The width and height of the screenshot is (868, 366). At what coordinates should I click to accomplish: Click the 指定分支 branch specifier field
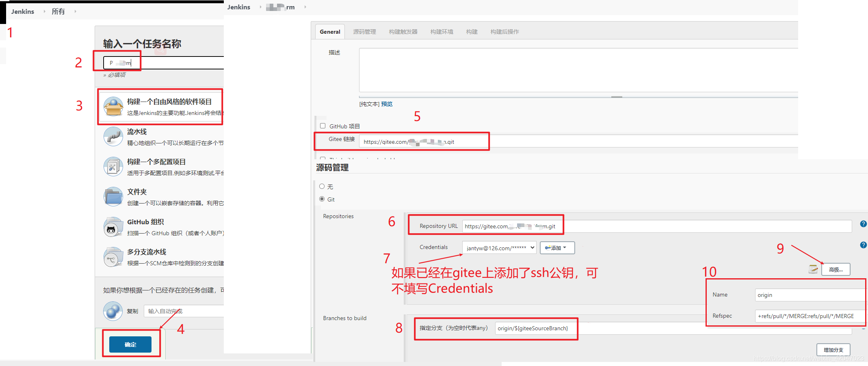pos(673,328)
